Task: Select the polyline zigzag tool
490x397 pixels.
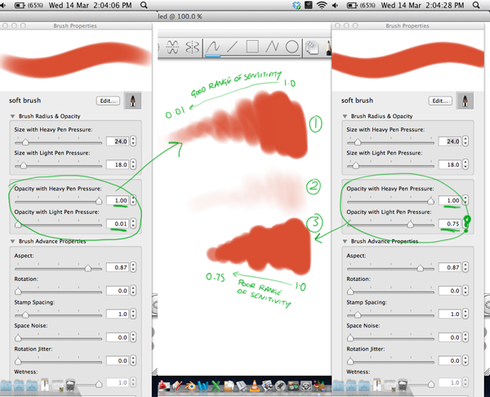Action: [272, 47]
